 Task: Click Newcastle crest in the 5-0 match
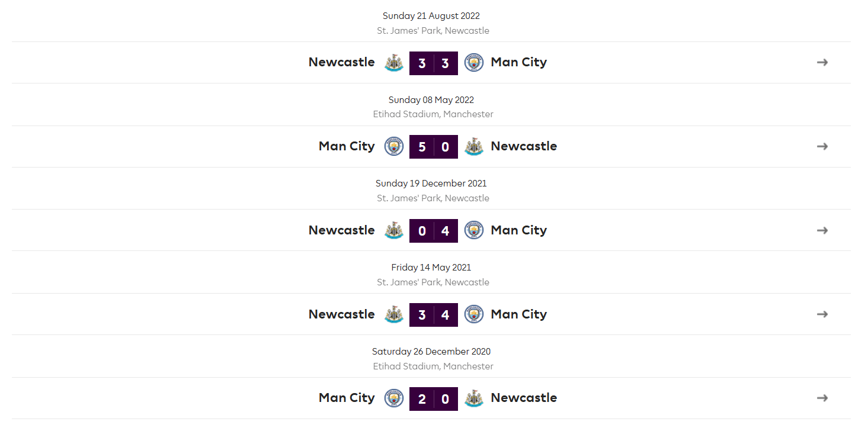point(474,146)
